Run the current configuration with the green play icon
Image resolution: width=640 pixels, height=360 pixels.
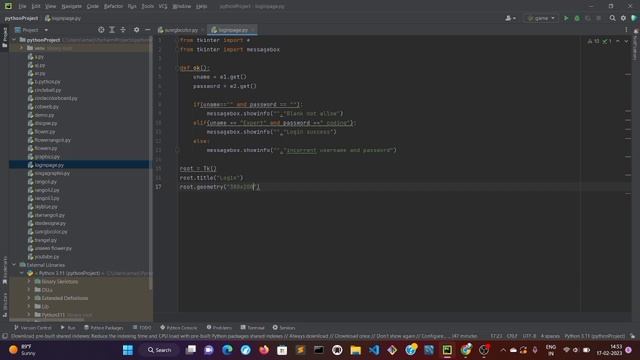point(566,18)
